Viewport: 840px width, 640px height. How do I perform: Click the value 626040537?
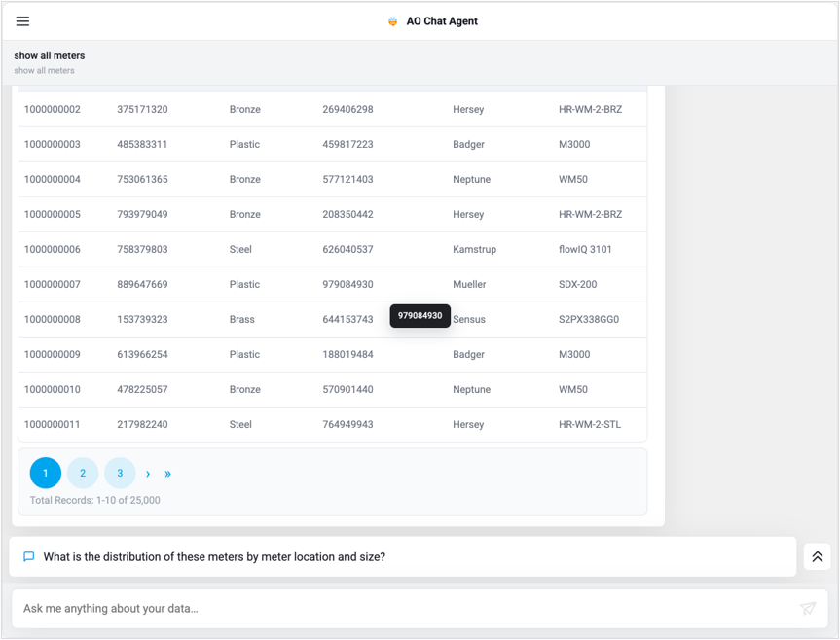point(347,249)
